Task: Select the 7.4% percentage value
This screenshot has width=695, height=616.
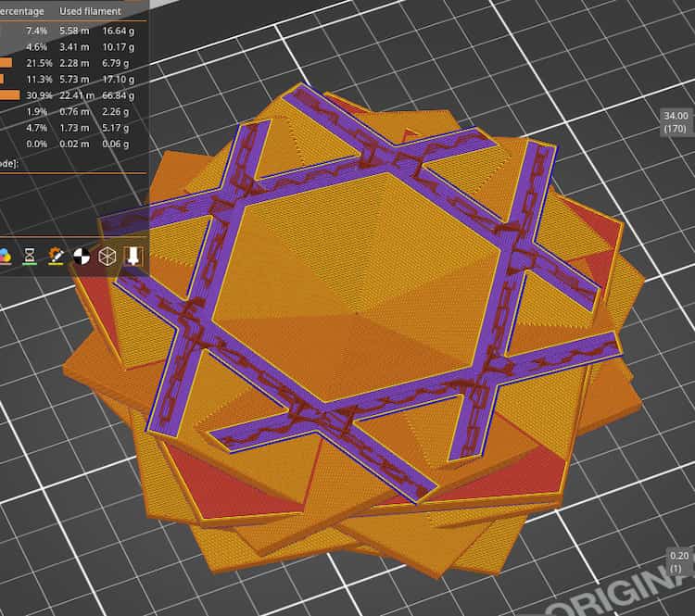Action: (36, 31)
